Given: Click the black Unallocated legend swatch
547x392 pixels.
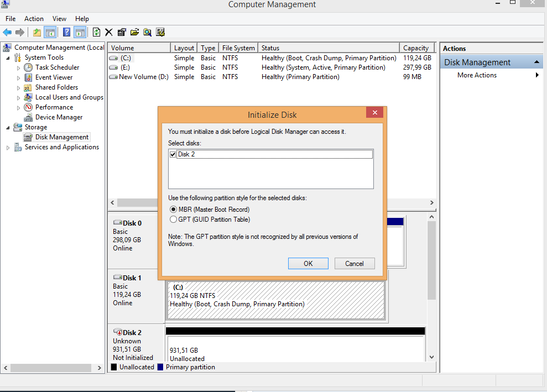Looking at the screenshot, I should (x=114, y=367).
